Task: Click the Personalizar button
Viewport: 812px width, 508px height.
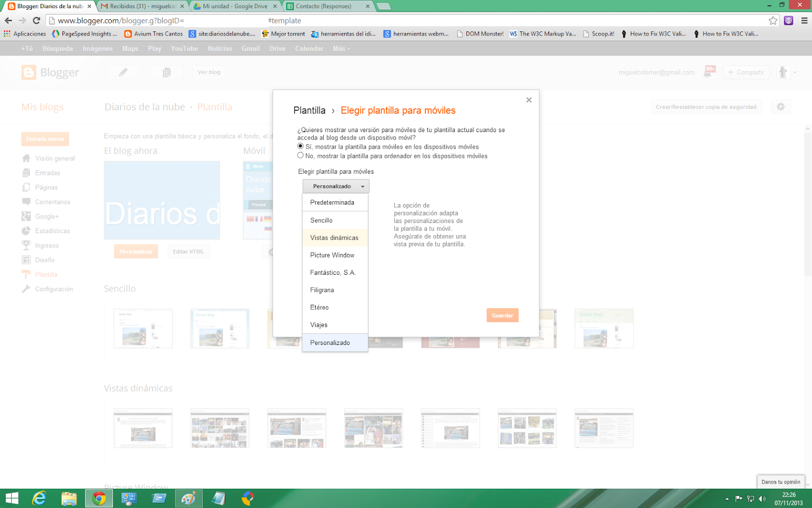Action: click(x=136, y=251)
